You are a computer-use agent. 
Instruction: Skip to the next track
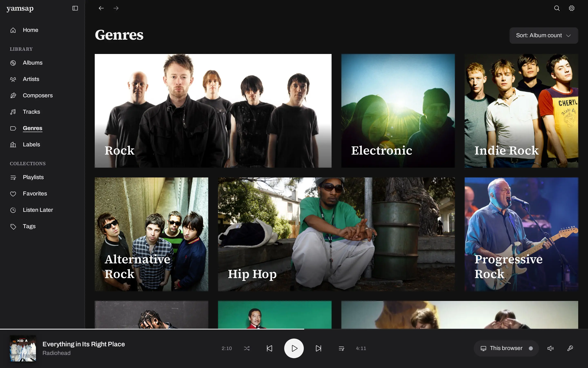[318, 348]
